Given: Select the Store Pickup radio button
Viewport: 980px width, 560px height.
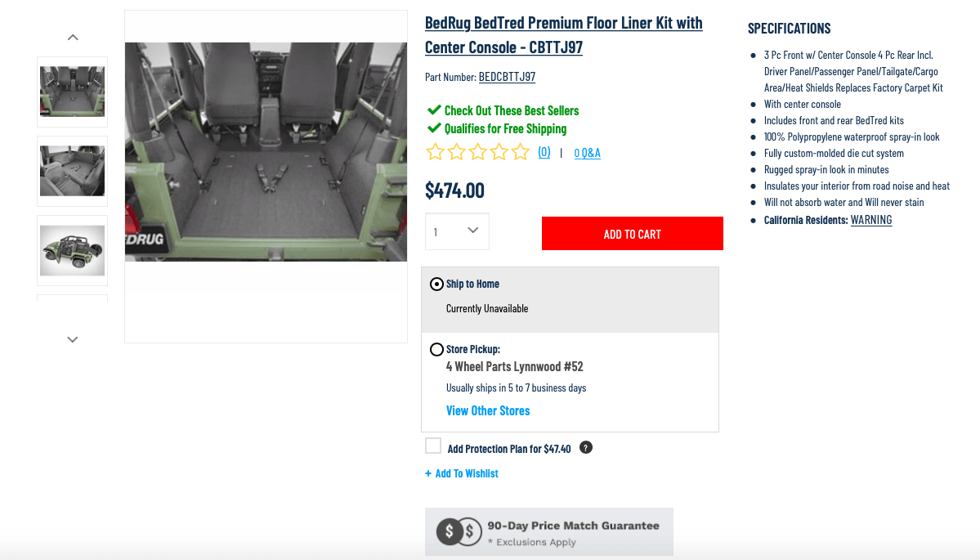Looking at the screenshot, I should pos(437,350).
